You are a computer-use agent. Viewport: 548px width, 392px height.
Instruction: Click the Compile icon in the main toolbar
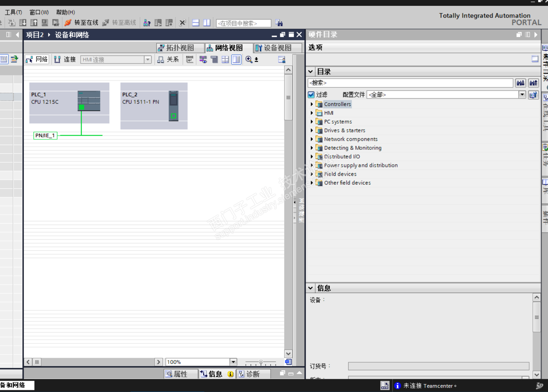point(12,23)
